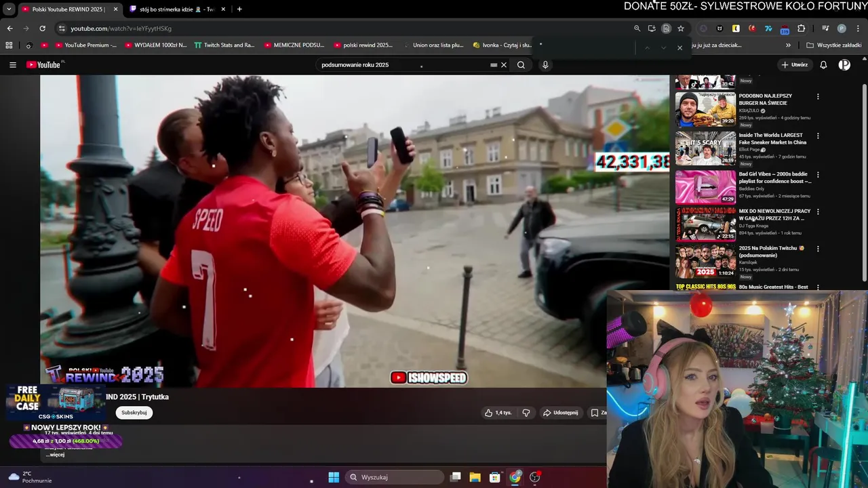Click the Windows taskbar Wyszukaj search box

coord(395,477)
